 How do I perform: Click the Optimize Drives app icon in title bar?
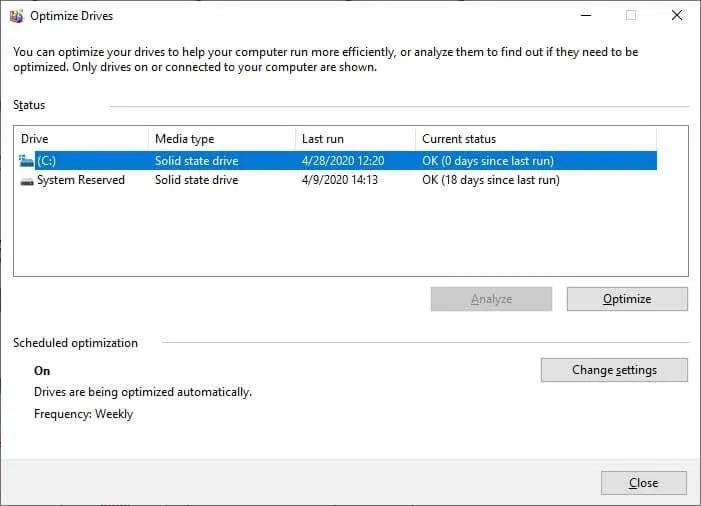click(x=16, y=16)
